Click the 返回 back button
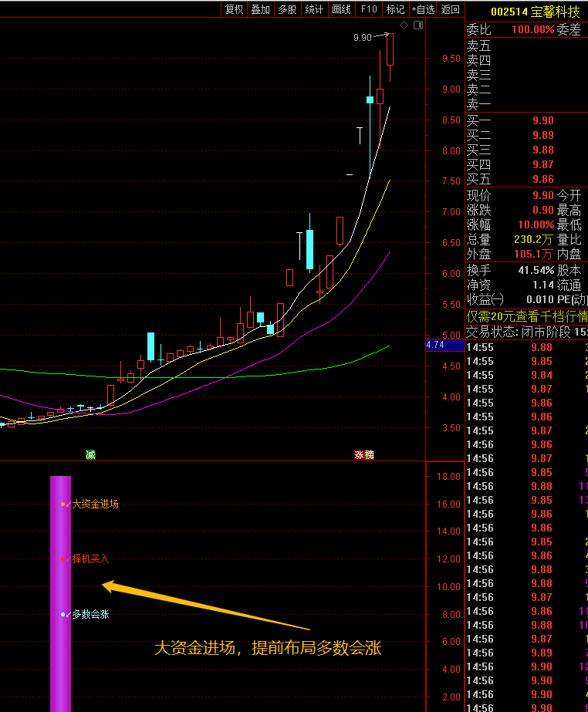Image resolution: width=588 pixels, height=712 pixels. click(x=451, y=9)
